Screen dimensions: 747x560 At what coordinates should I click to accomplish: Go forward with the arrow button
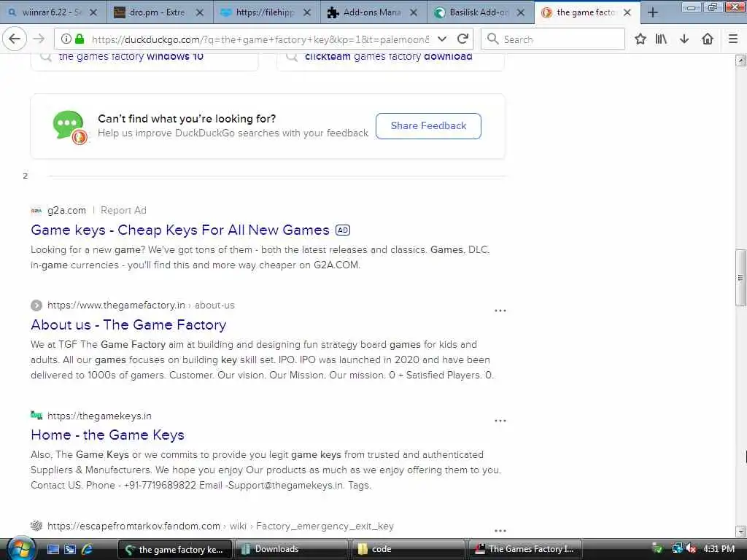pos(39,39)
